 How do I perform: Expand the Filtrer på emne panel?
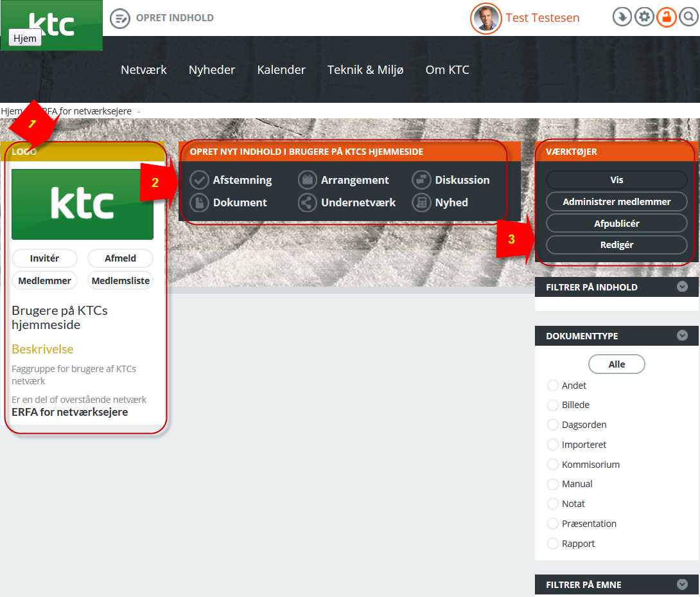click(x=682, y=584)
